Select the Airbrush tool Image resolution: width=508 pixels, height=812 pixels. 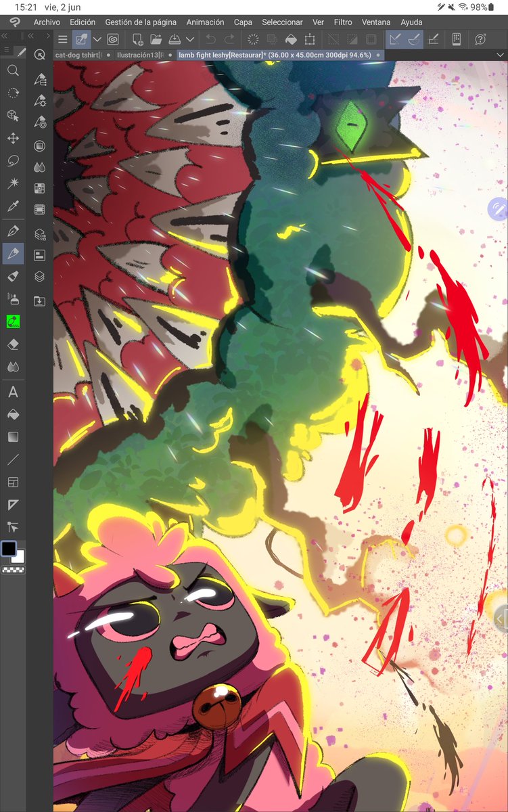pos(13,298)
